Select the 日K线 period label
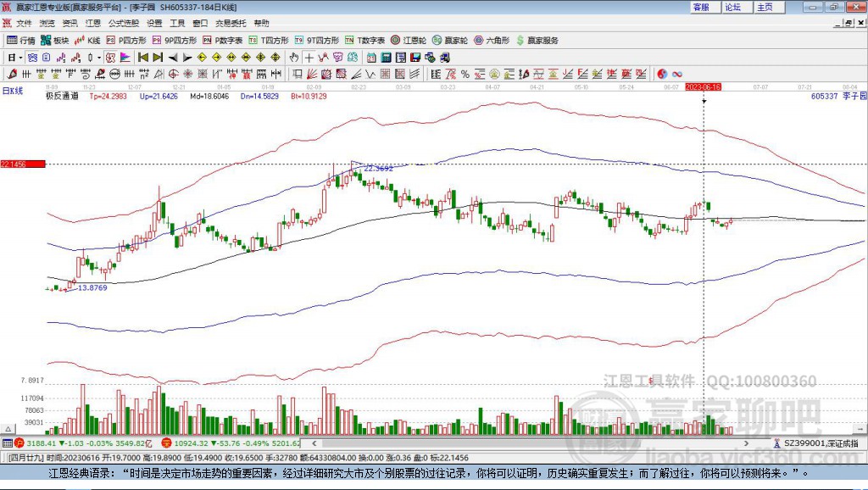868x490 pixels. [13, 91]
